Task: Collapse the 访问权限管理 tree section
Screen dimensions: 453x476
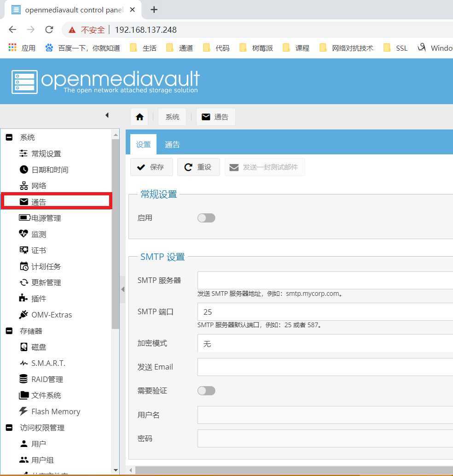Action: [9, 428]
